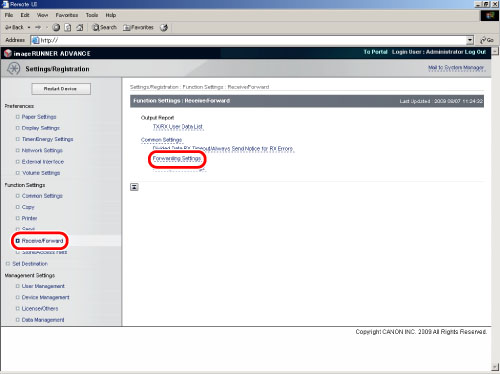Open the Forwarding Settings link
Screen dimensions: 500x374
177,159
